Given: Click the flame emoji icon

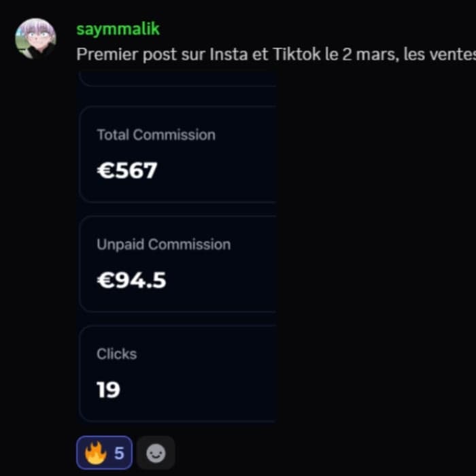Looking at the screenshot, I should 95,453.
